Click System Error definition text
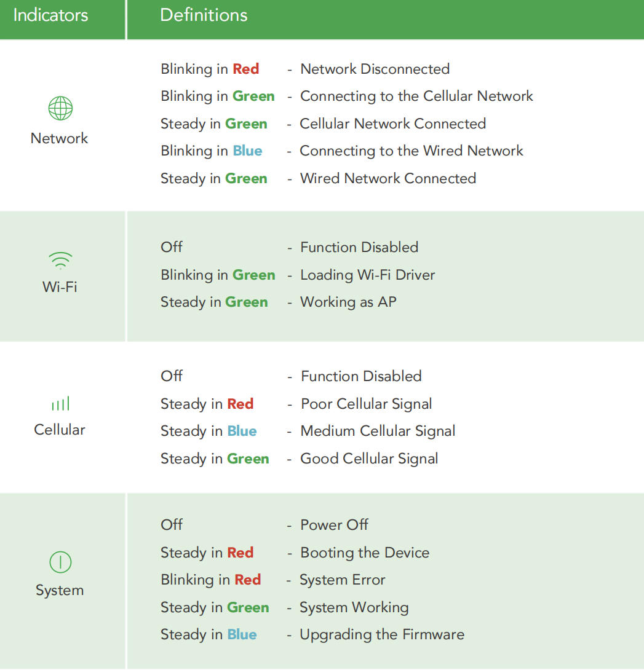The width and height of the screenshot is (644, 670). coord(342,580)
